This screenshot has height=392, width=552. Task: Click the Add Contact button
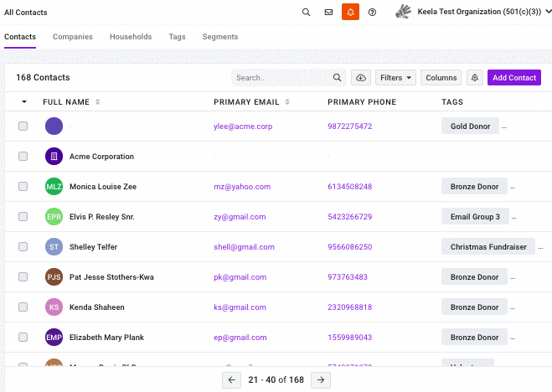[x=514, y=78]
